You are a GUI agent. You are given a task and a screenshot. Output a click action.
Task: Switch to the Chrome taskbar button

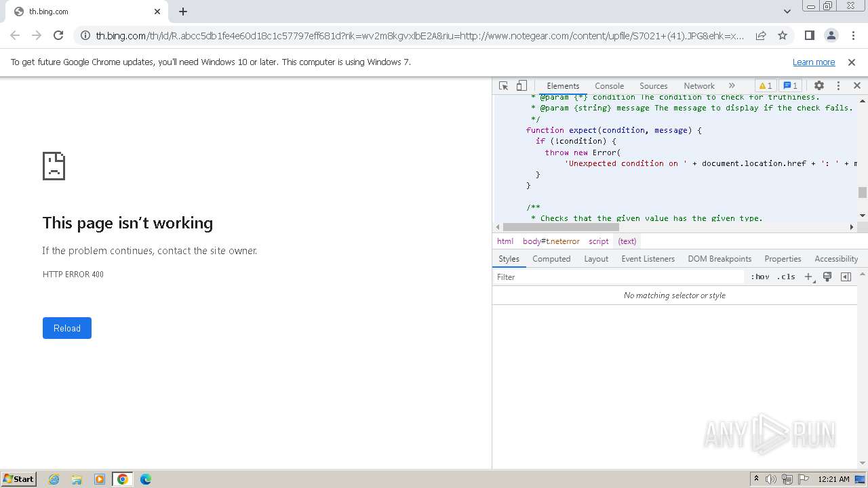point(123,479)
